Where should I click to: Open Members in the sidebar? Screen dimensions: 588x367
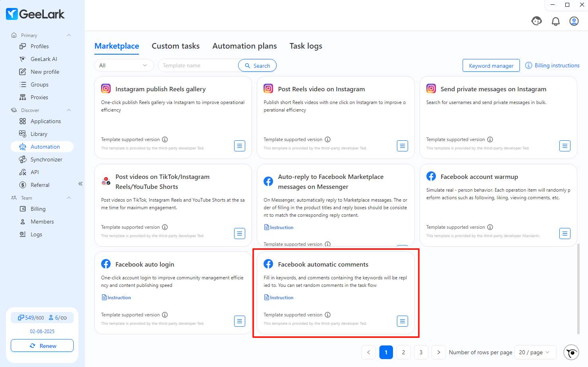pos(42,222)
